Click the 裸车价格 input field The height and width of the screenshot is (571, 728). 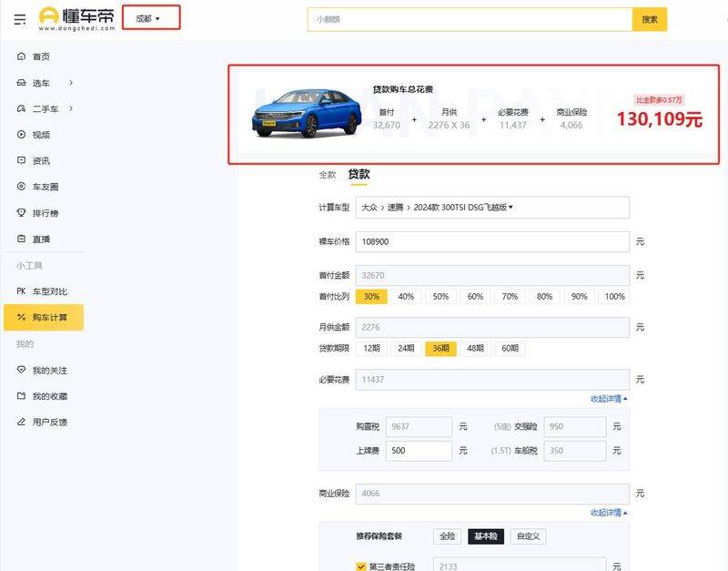(492, 241)
